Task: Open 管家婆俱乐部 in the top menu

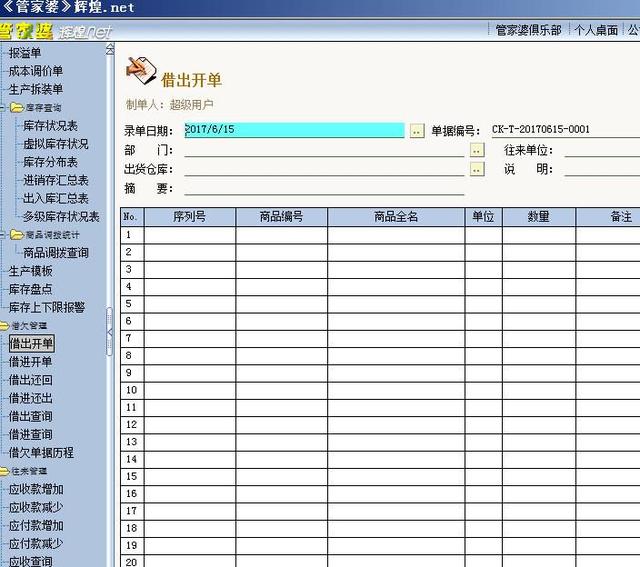Action: pyautogui.click(x=529, y=30)
